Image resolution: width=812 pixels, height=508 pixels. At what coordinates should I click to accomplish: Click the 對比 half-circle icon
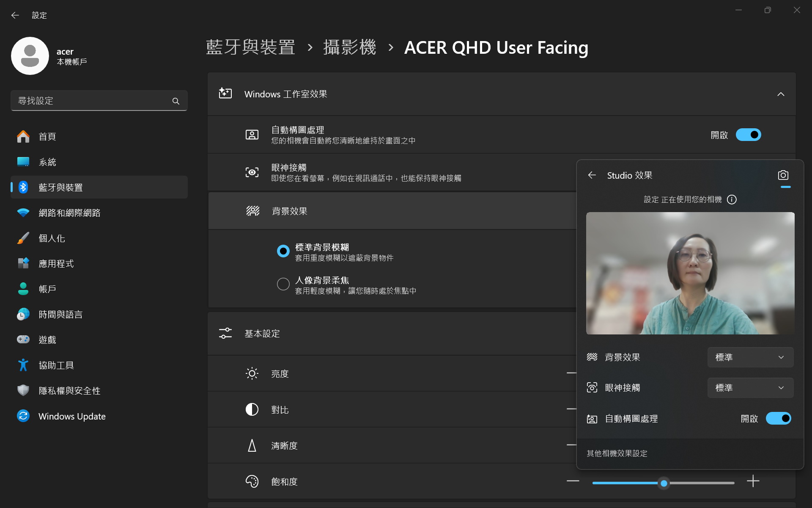[252, 409]
